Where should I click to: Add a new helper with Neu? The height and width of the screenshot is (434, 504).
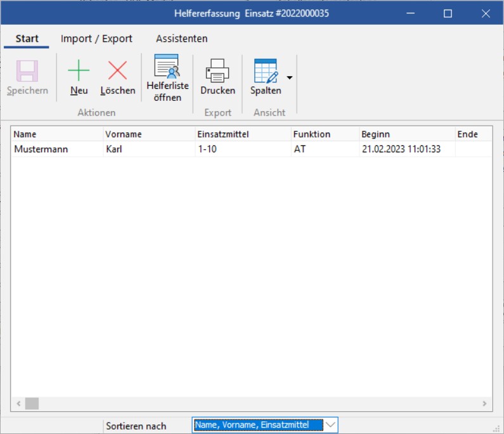[x=79, y=71]
